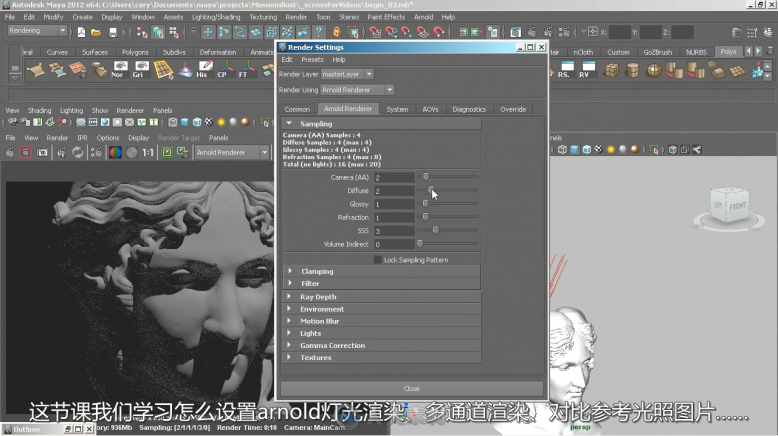Toggle wireframe shading in perspective panel
Screen dimensions: 778x436
(x=562, y=149)
